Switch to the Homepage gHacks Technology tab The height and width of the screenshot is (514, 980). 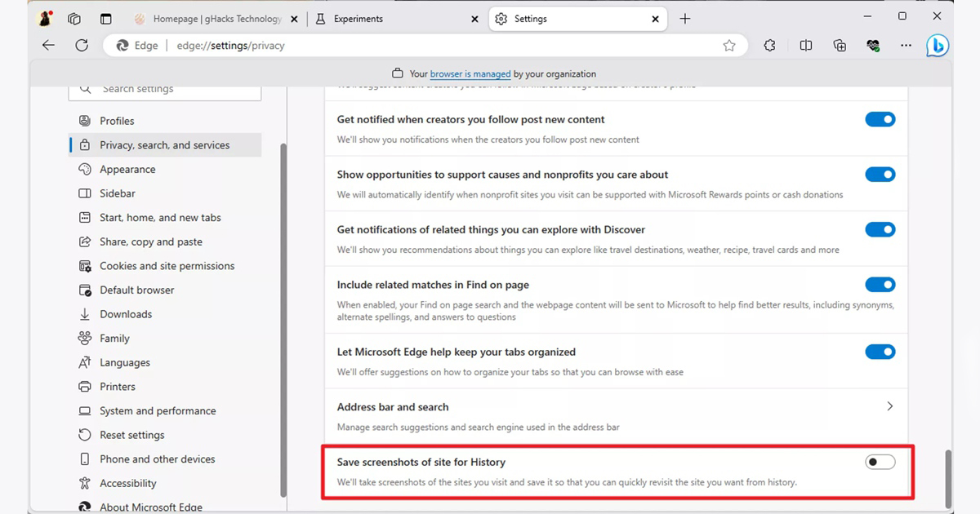(216, 19)
